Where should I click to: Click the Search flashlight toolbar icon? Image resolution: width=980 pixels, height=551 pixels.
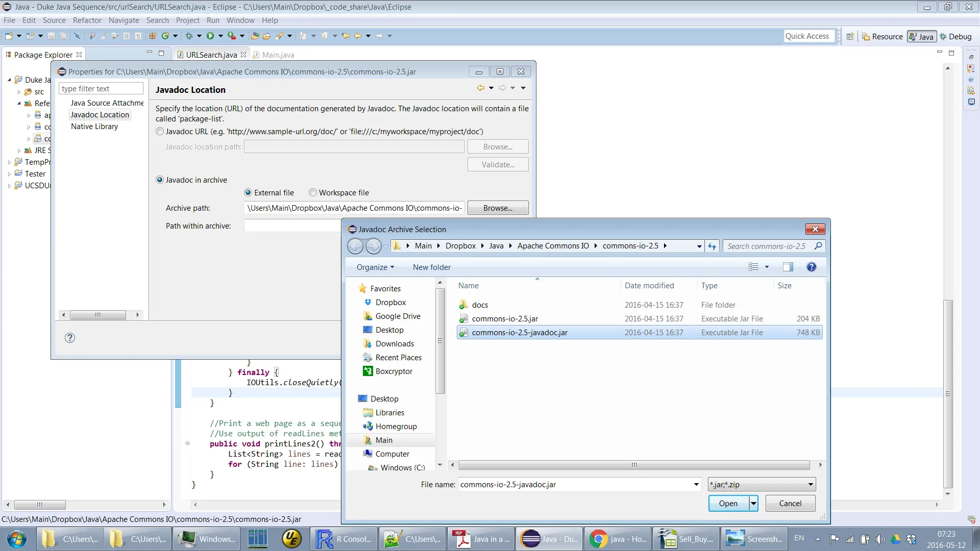point(279,36)
